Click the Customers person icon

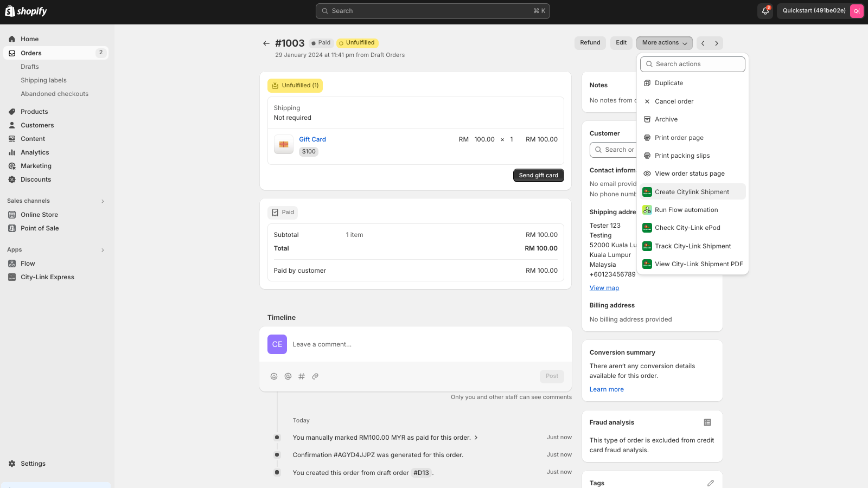(12, 125)
